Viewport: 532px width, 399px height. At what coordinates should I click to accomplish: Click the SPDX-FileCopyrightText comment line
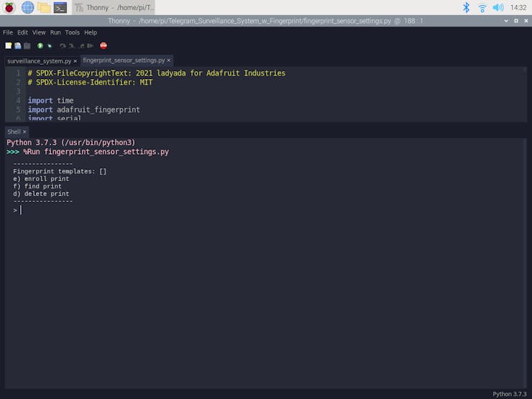click(x=157, y=73)
